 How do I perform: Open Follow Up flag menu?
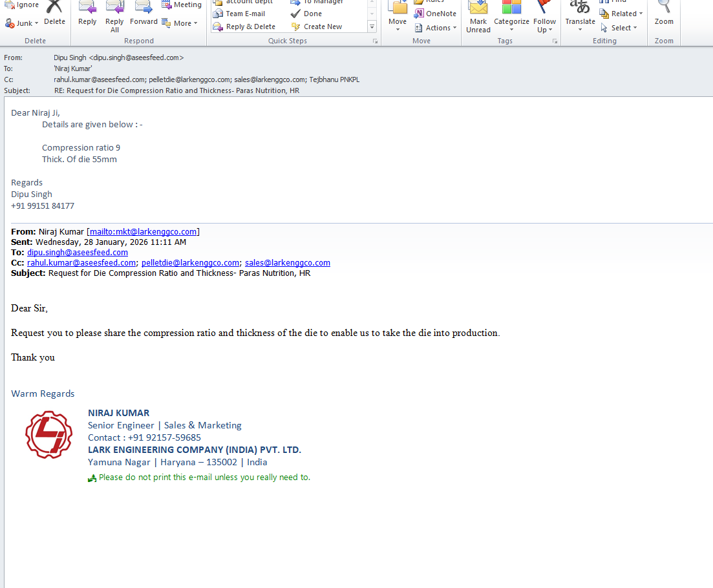click(x=544, y=16)
